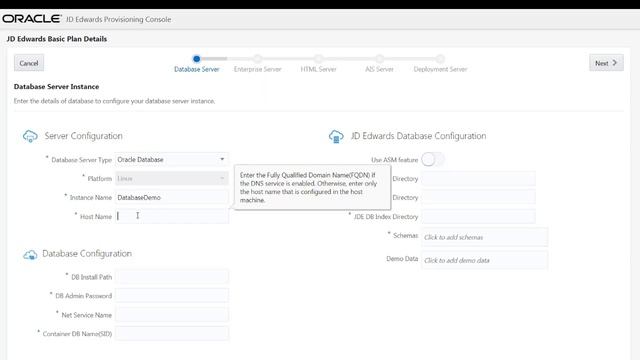Select the AIS Server wizard step

coord(379,64)
